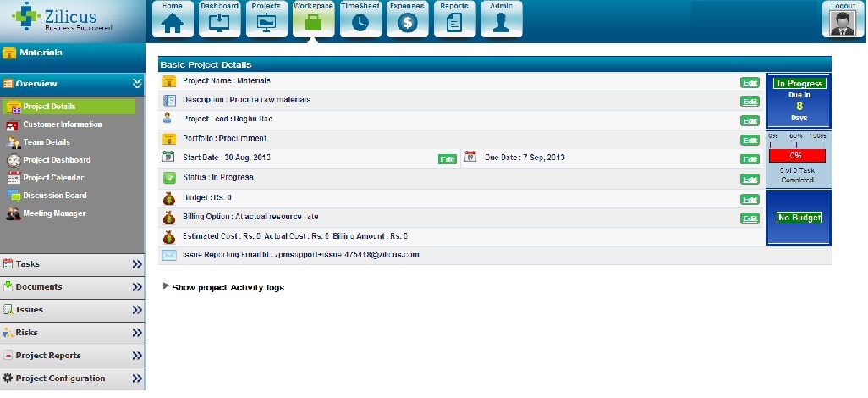
Task: Click the red 0% progress bar
Action: tap(795, 156)
